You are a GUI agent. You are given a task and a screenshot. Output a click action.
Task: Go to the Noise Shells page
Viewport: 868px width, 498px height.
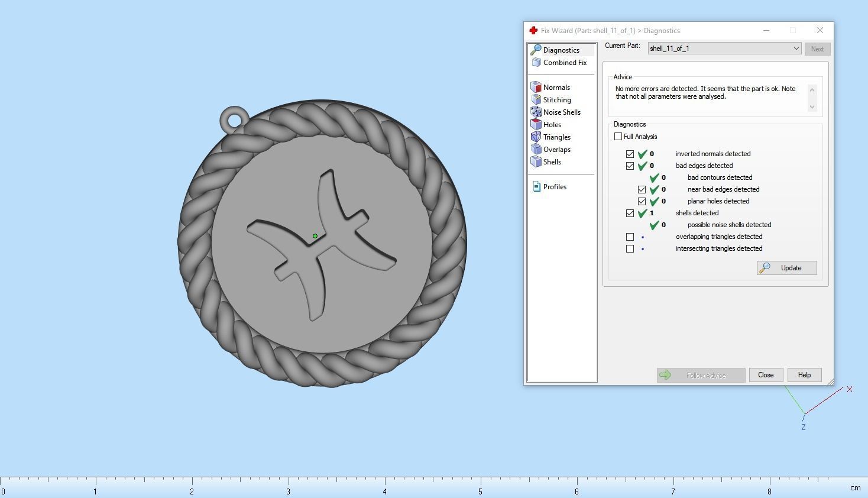pos(562,112)
